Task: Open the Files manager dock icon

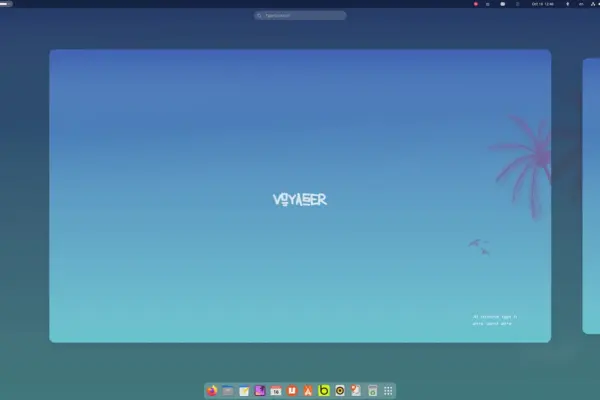Action: click(228, 390)
